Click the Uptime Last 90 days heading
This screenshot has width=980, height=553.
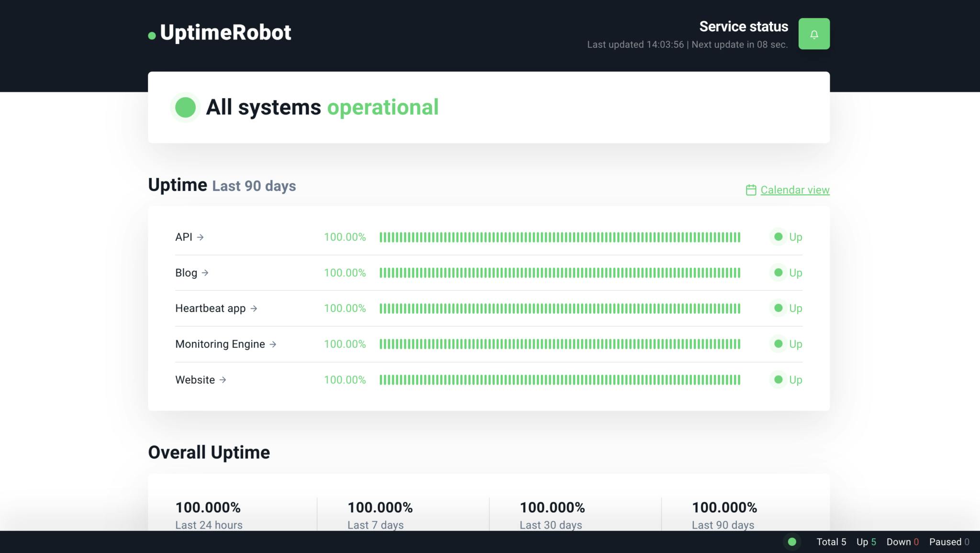(222, 185)
